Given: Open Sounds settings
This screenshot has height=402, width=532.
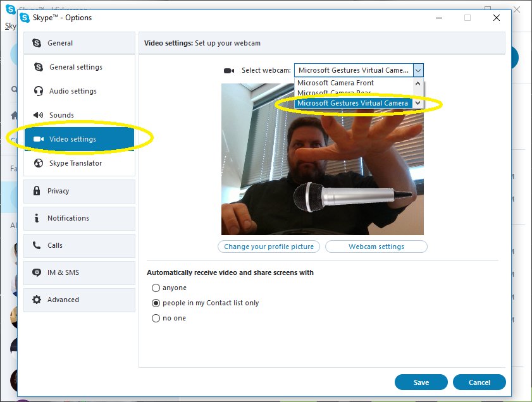Looking at the screenshot, I should [x=80, y=115].
